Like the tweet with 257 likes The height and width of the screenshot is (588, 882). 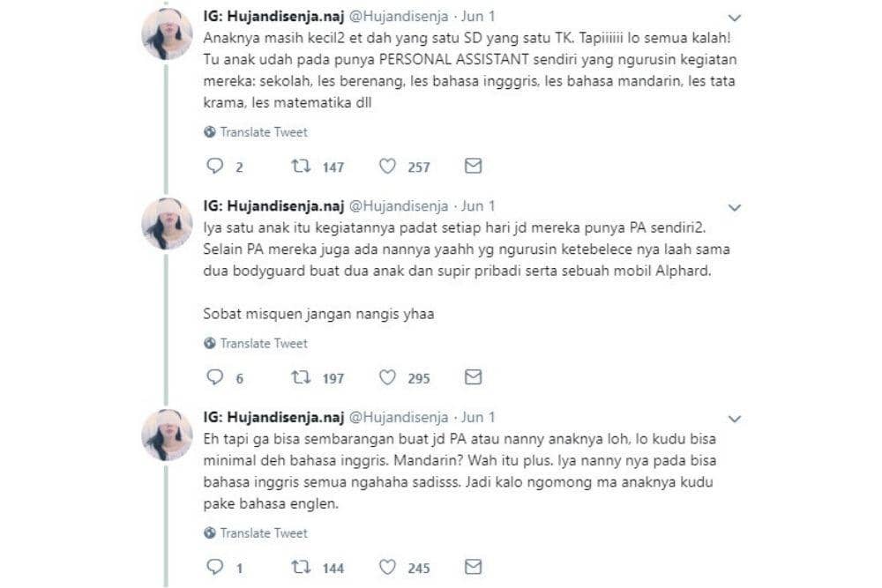(x=387, y=166)
